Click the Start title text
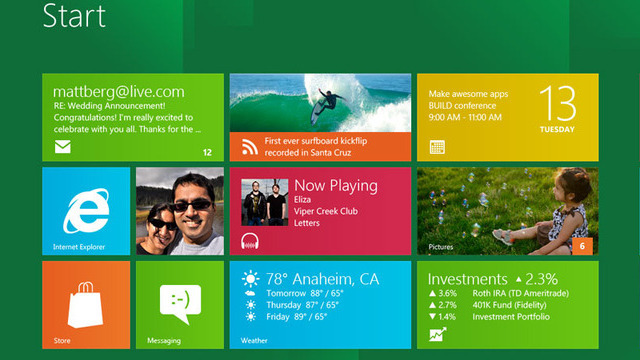 point(74,16)
